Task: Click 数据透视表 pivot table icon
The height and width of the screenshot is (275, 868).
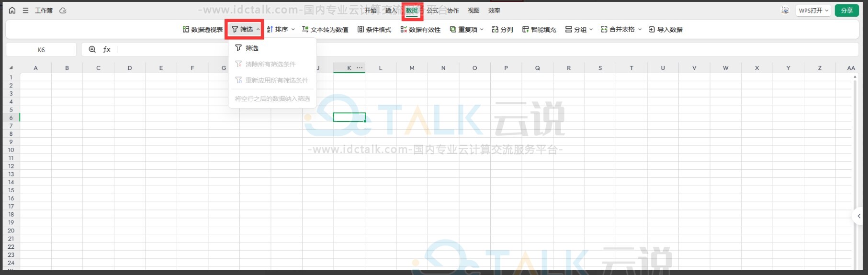Action: tap(186, 29)
